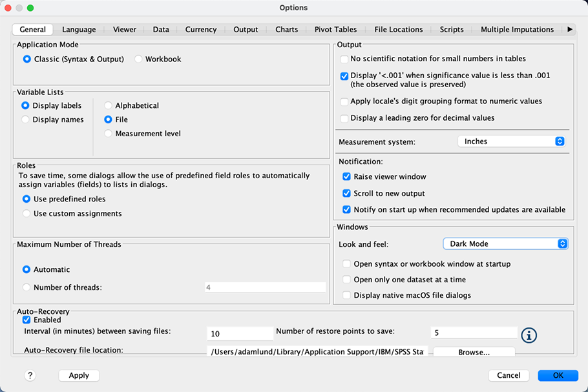The height and width of the screenshot is (392, 588).
Task: Open the Look and feel dropdown
Action: pos(505,243)
